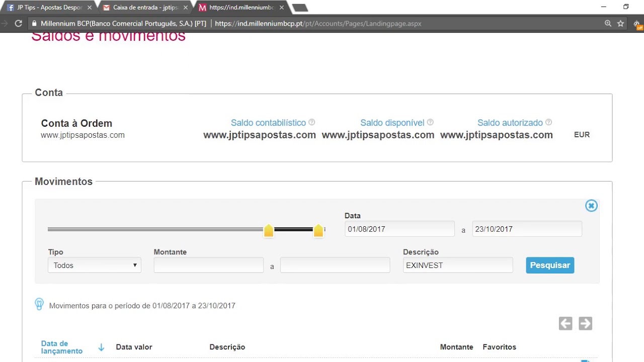Image resolution: width=644 pixels, height=362 pixels.
Task: Click the Conta à Ordem account name
Action: tap(76, 123)
